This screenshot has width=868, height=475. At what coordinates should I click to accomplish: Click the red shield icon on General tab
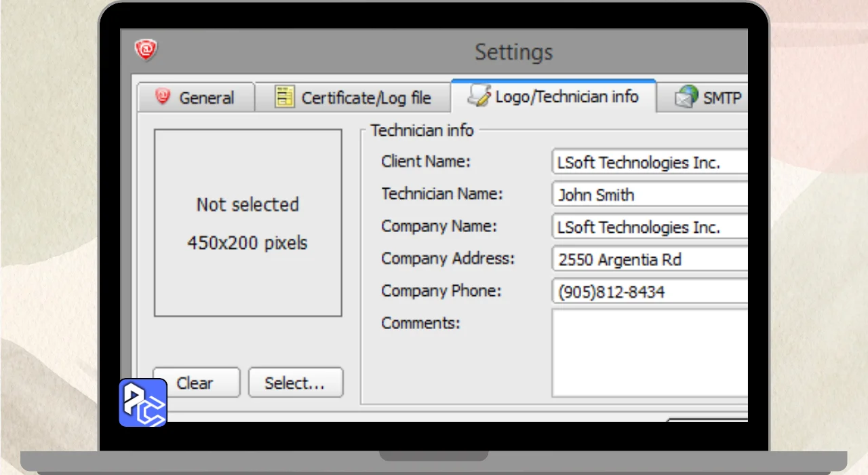pos(163,97)
